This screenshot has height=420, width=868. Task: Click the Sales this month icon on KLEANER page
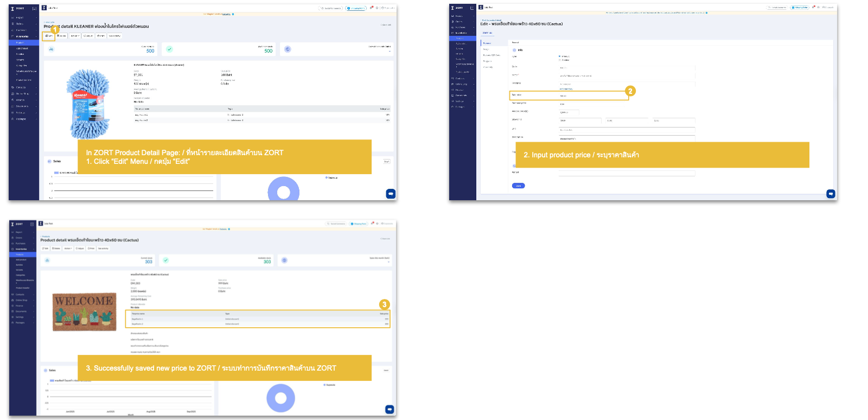(x=288, y=49)
